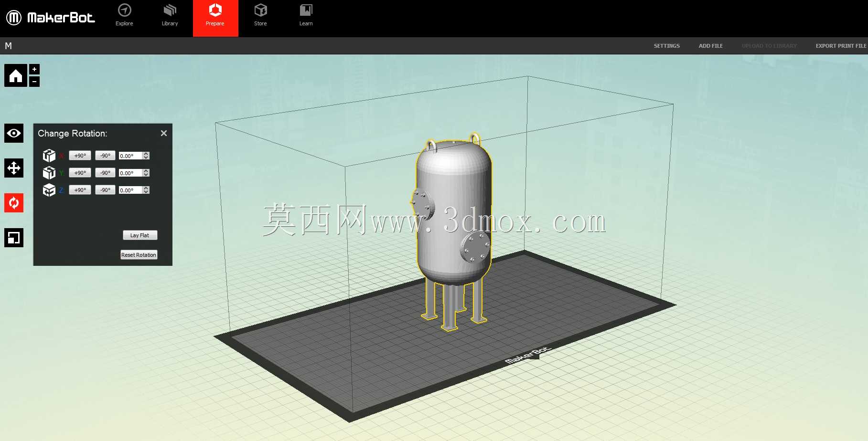
Task: Open the Library tab
Action: (170, 15)
